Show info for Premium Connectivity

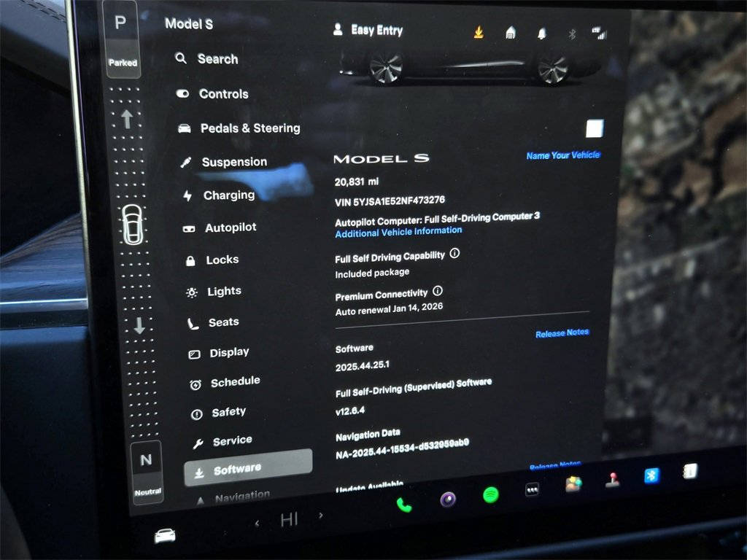point(438,291)
